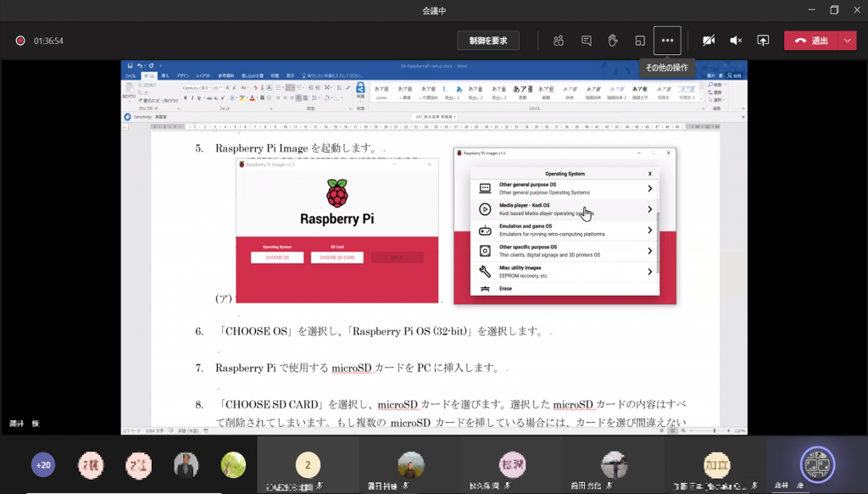Image resolution: width=868 pixels, height=494 pixels.
Task: Toggle Bold formatting in Word ribbon
Action: (x=186, y=98)
